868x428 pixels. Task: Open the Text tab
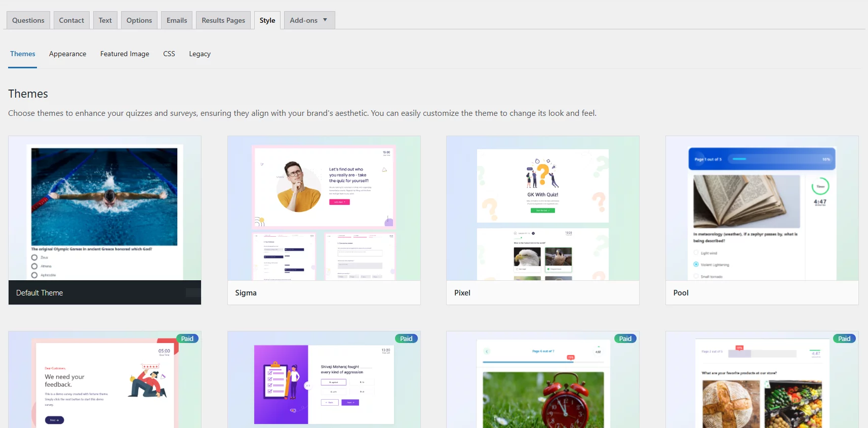[x=105, y=20]
